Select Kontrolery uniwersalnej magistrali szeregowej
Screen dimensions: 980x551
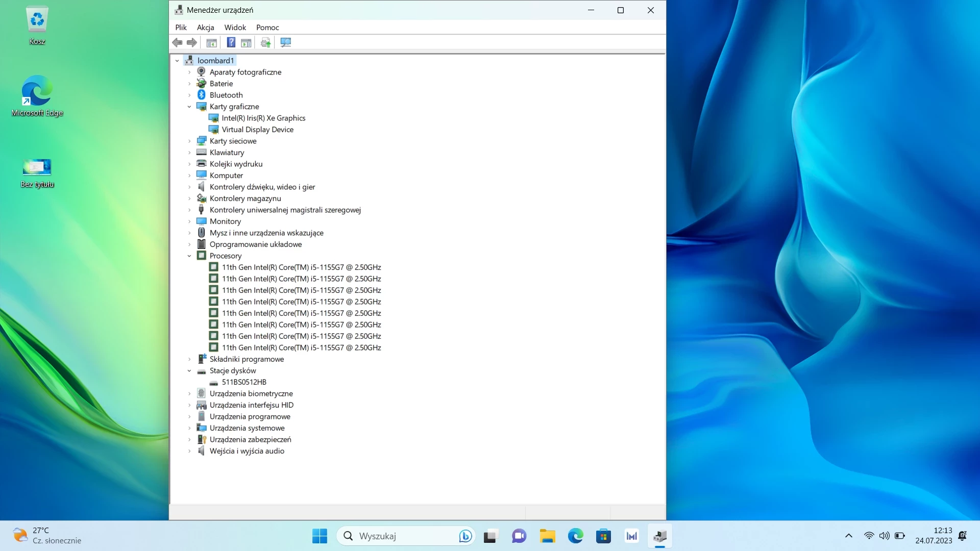coord(285,210)
